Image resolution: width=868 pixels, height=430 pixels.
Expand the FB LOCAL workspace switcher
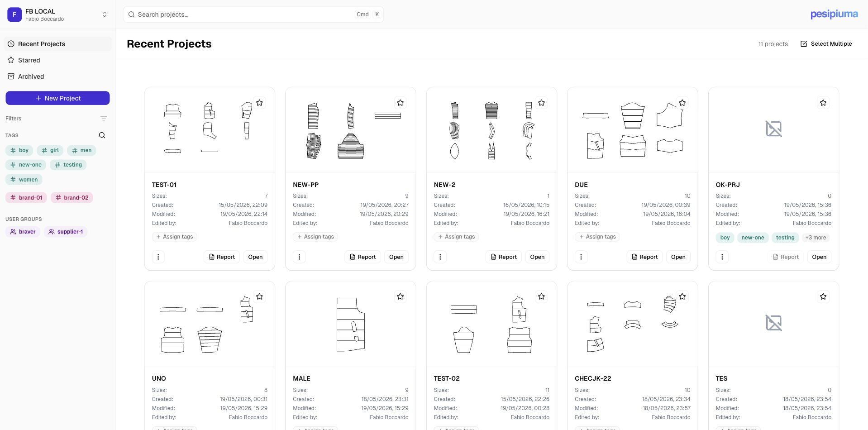pos(105,14)
